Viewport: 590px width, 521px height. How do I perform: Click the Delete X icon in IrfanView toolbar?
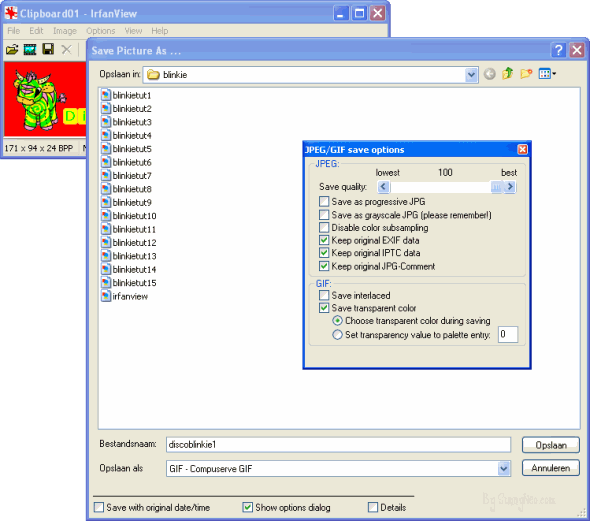tap(66, 49)
